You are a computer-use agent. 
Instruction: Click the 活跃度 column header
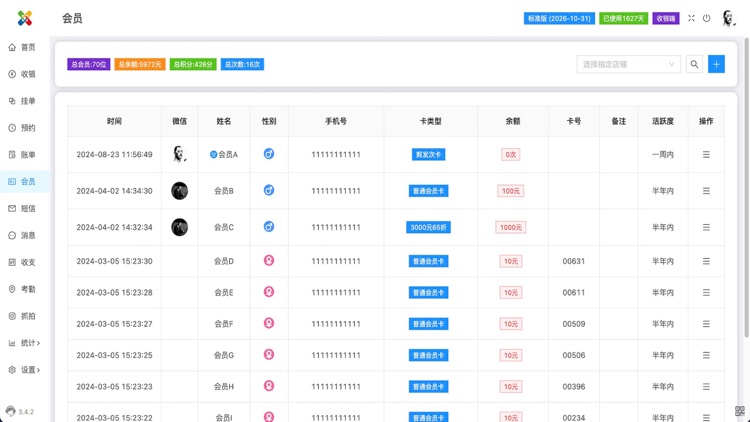[662, 121]
